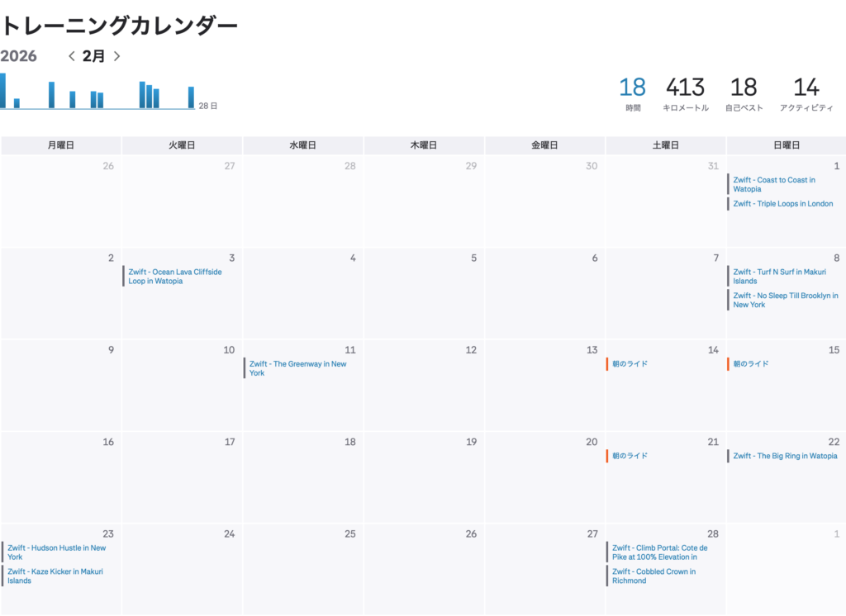Image resolution: width=846 pixels, height=616 pixels.
Task: Click the 2026 year label
Action: click(x=19, y=56)
